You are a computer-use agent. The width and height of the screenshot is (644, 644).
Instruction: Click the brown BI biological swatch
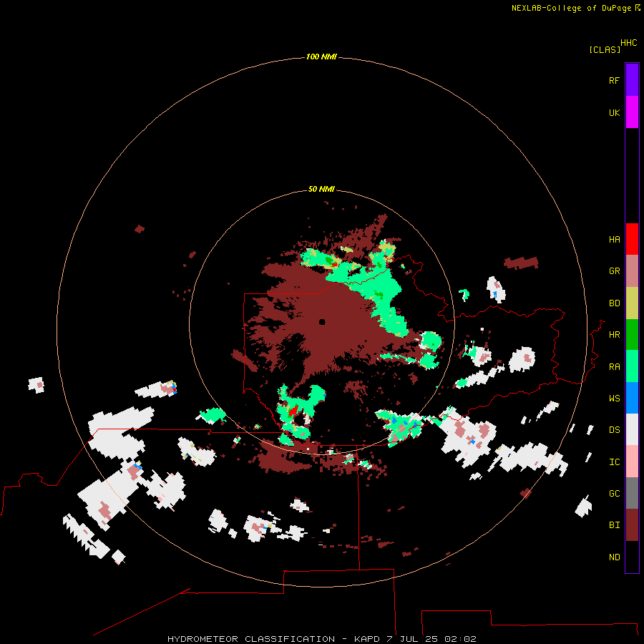click(x=632, y=525)
